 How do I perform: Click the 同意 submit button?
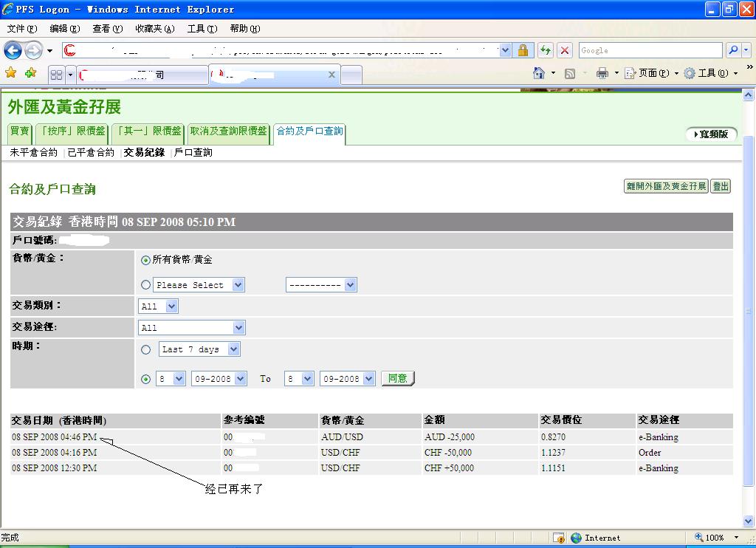(x=398, y=378)
